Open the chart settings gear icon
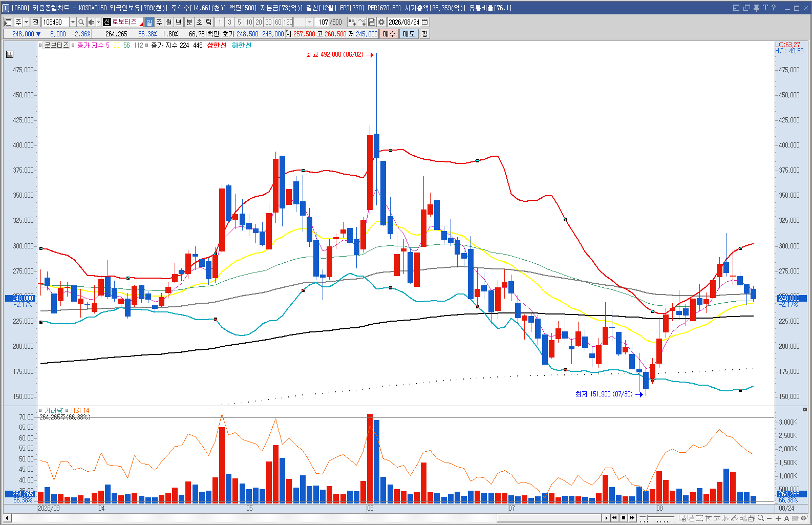Screen dimensions: 812x525 [381, 22]
